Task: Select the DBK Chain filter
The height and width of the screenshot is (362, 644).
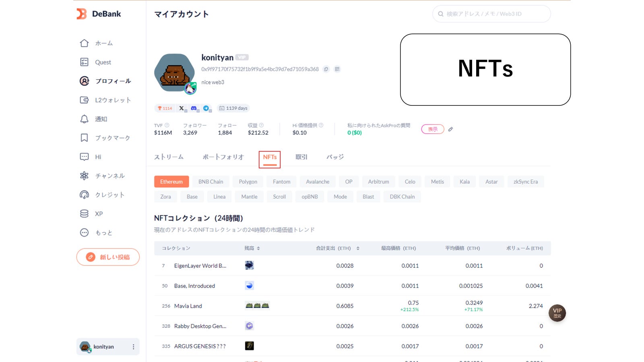Action: click(x=402, y=197)
